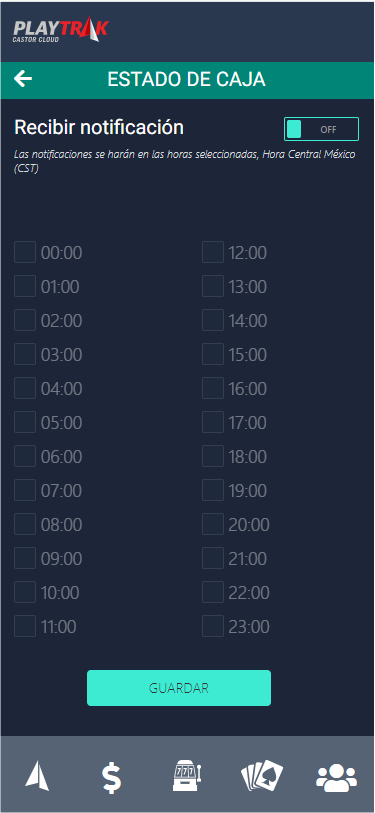Open the playing cards section
375x813 pixels.
coord(262,776)
